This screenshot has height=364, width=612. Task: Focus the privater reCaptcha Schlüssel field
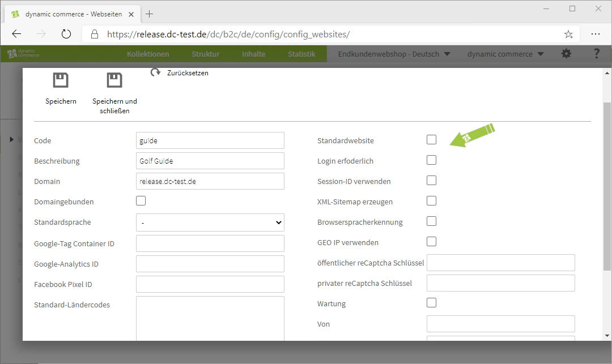[501, 283]
